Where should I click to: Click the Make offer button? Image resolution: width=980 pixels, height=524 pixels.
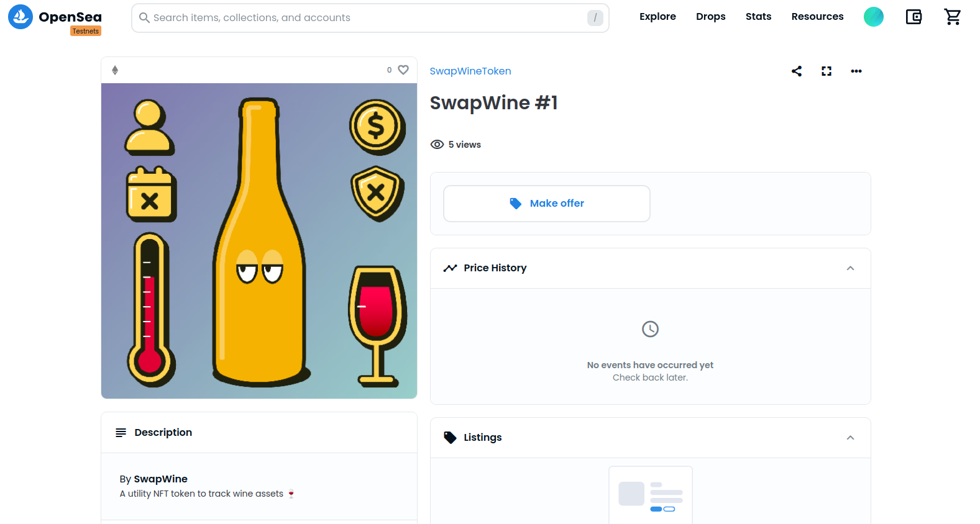(547, 204)
